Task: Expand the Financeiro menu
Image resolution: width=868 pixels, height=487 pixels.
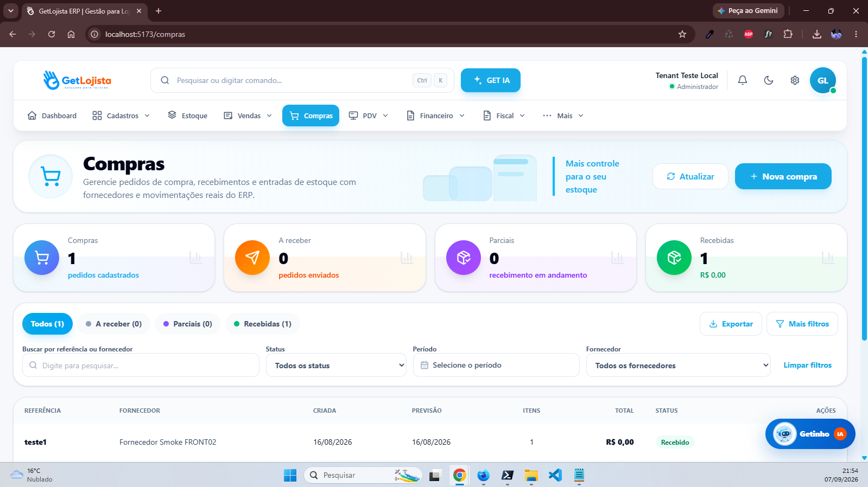Action: pyautogui.click(x=436, y=116)
